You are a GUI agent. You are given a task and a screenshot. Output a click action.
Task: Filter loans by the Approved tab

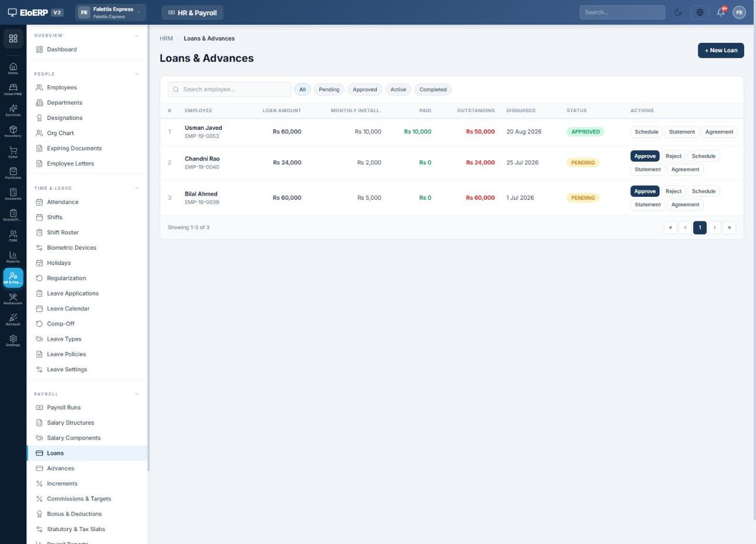pyautogui.click(x=365, y=90)
